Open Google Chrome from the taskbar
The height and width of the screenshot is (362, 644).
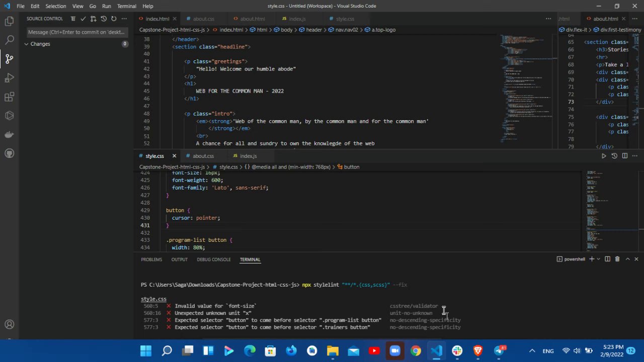(x=416, y=351)
